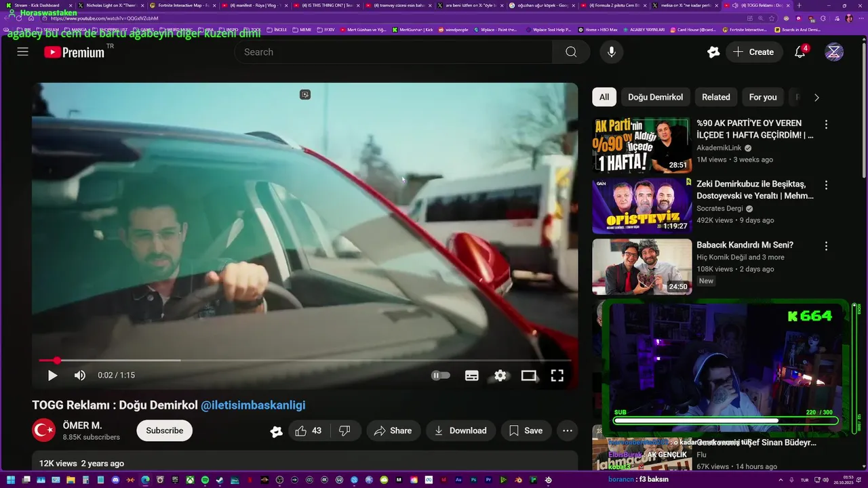Image resolution: width=868 pixels, height=488 pixels.
Task: Toggle subtitles/closed captions
Action: coord(472,375)
